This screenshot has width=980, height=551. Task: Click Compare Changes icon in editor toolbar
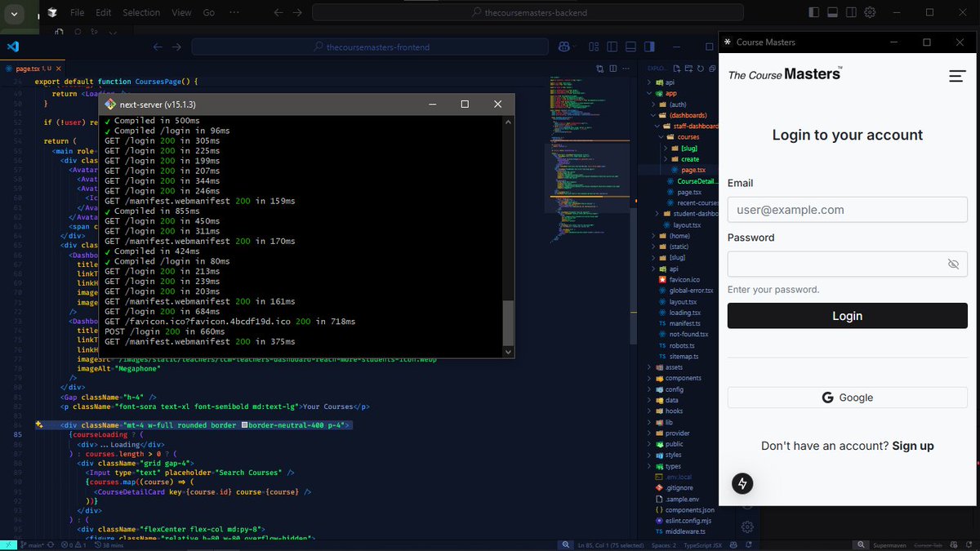tap(599, 69)
